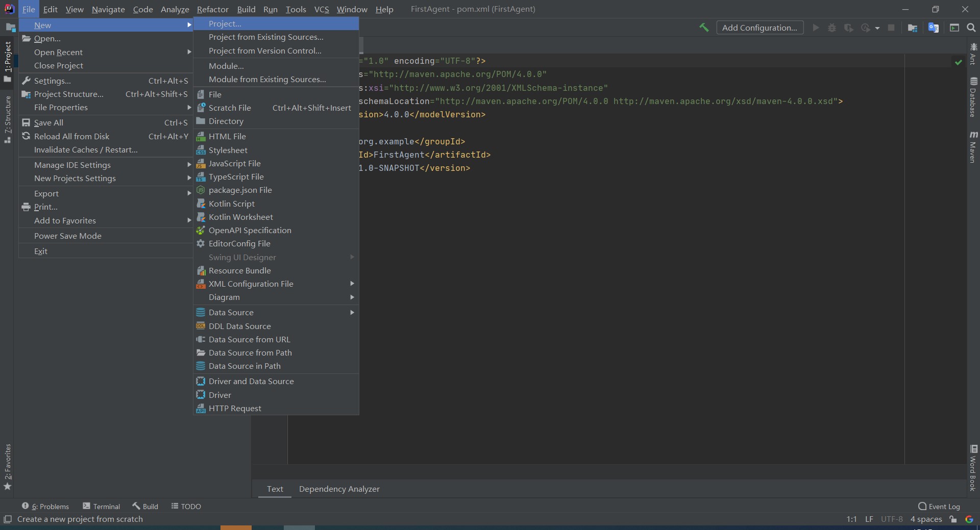Screen dimensions: 980x530
Task: Toggle Power Save Mode in File menu
Action: coord(106,236)
